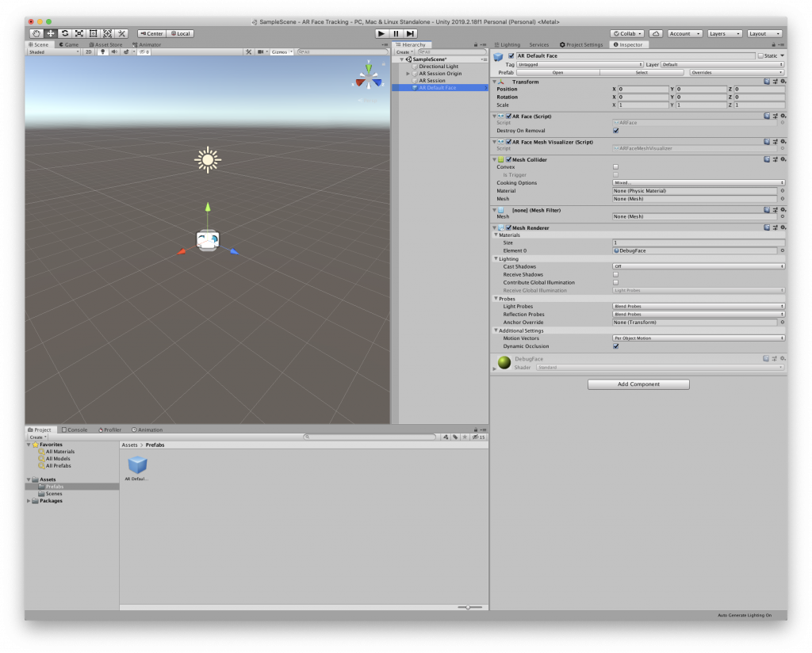The width and height of the screenshot is (812, 653).
Task: Toggle 2D scene view mode
Action: click(x=89, y=52)
